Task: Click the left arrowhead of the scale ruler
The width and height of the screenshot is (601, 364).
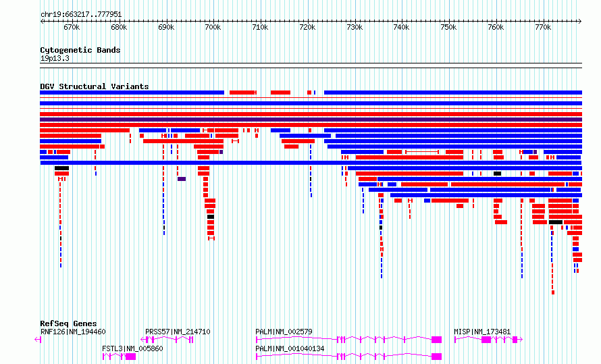Action: point(42,22)
